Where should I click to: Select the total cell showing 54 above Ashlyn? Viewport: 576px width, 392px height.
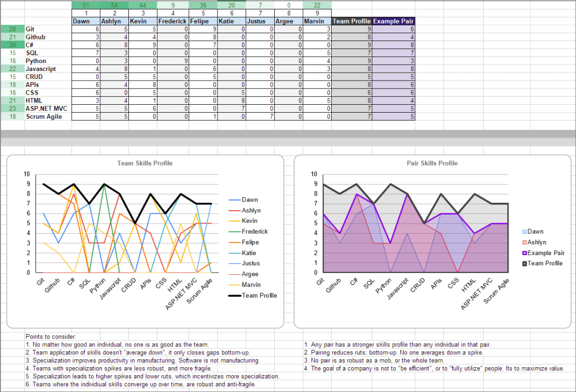point(115,5)
